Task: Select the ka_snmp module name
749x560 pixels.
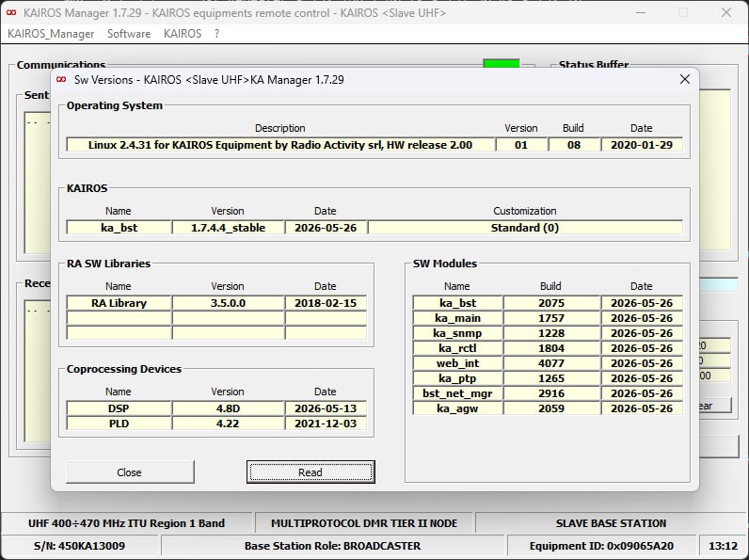Action: (x=457, y=333)
